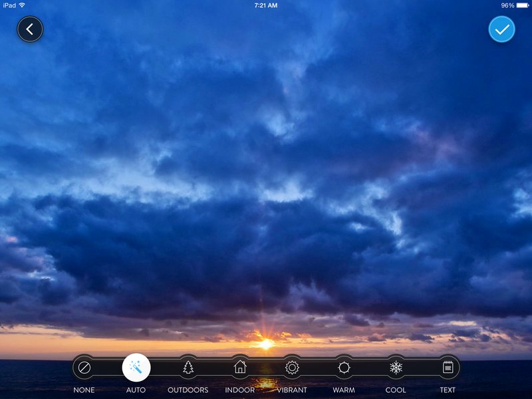Select the None filter slash-circle icon

[84, 368]
